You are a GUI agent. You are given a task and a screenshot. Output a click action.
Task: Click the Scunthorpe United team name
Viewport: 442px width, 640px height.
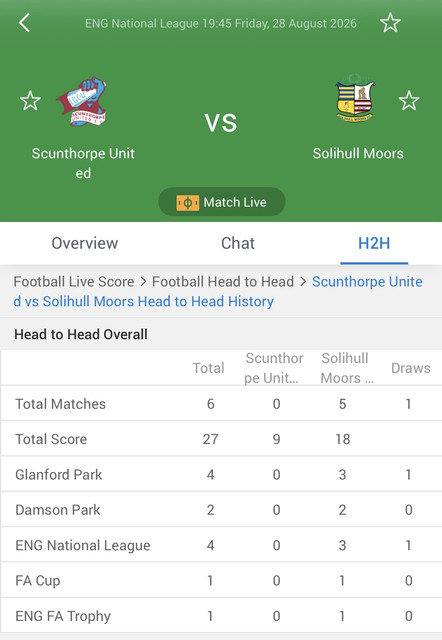click(83, 163)
